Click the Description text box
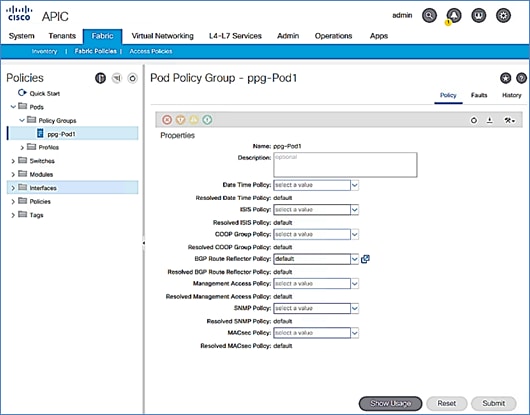The width and height of the screenshot is (530, 415). pyautogui.click(x=345, y=165)
